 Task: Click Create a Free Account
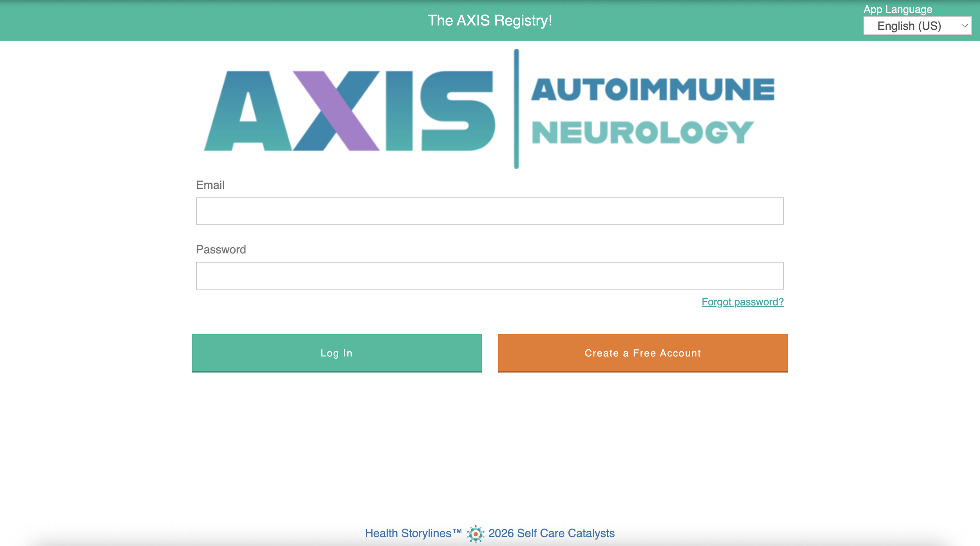click(x=642, y=353)
